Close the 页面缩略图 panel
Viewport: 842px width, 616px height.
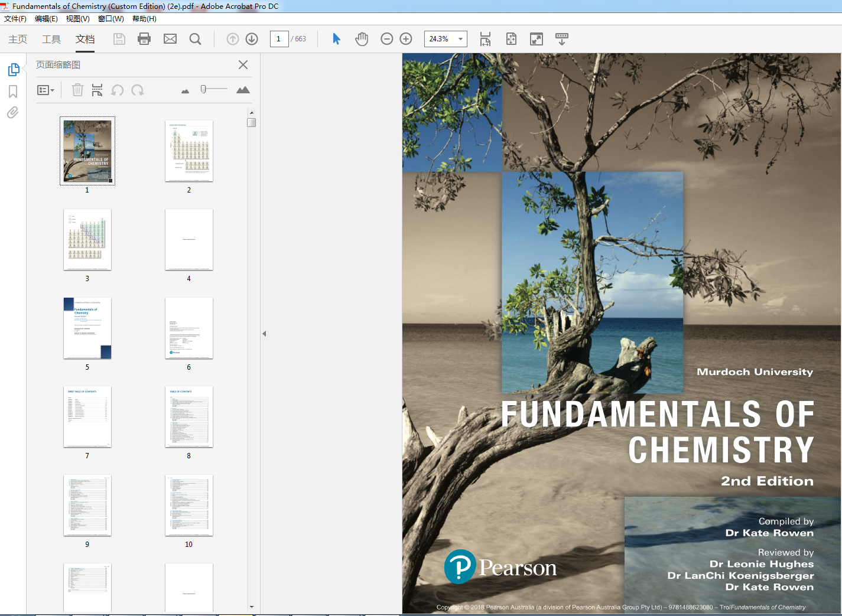243,65
